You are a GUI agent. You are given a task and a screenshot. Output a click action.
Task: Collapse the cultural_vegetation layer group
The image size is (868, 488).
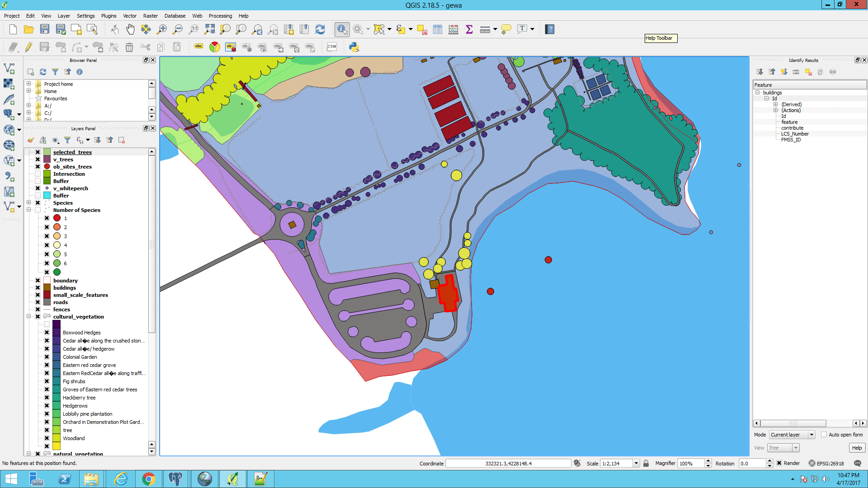click(29, 317)
